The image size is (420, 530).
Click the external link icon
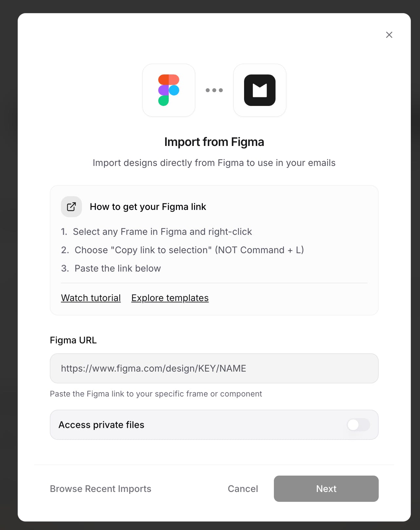[71, 207]
